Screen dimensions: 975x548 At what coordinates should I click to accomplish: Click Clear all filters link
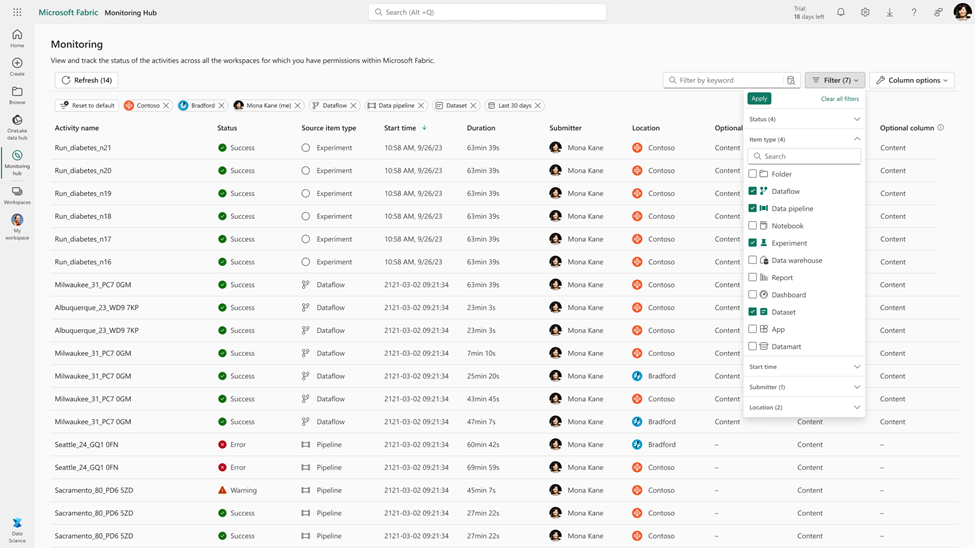(839, 99)
